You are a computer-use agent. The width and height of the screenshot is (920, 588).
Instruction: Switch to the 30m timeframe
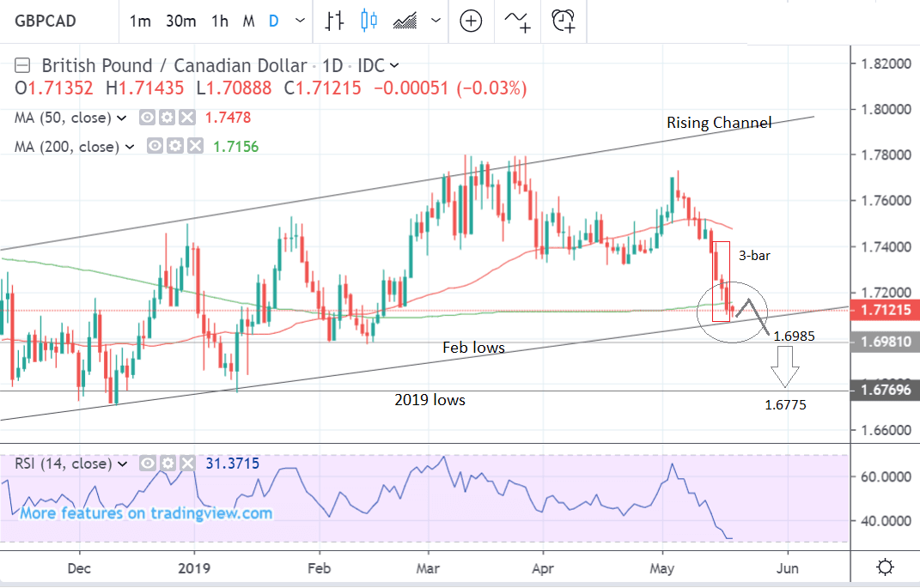pyautogui.click(x=180, y=21)
